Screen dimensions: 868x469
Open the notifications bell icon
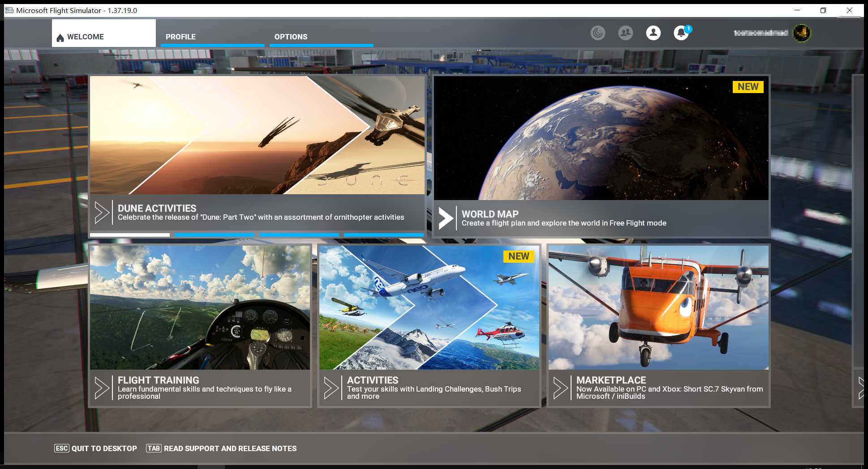pyautogui.click(x=682, y=33)
